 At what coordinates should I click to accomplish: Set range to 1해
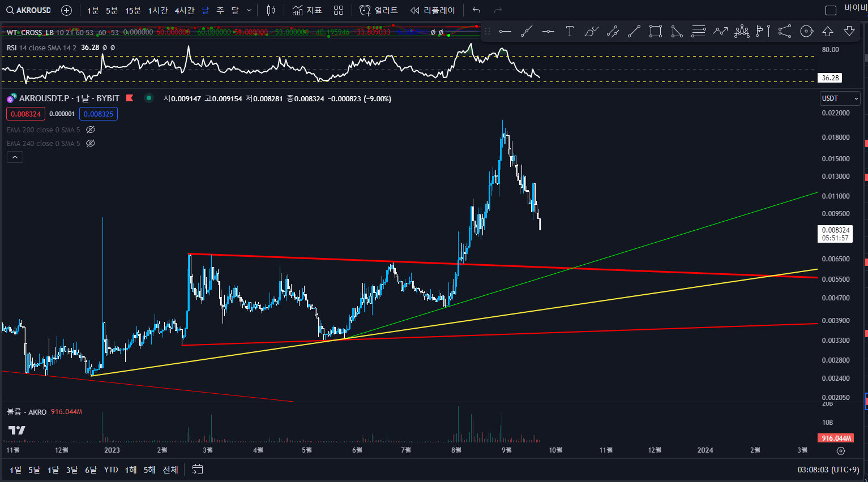(x=131, y=470)
